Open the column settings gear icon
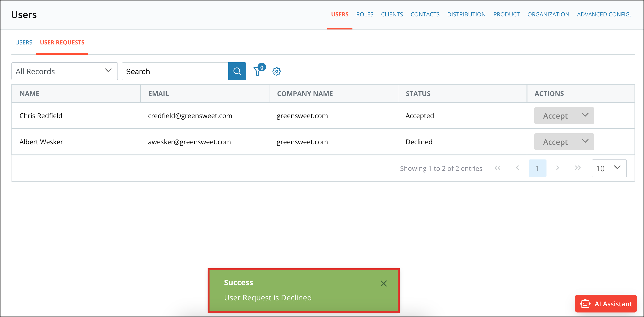This screenshot has height=317, width=644. [x=277, y=71]
